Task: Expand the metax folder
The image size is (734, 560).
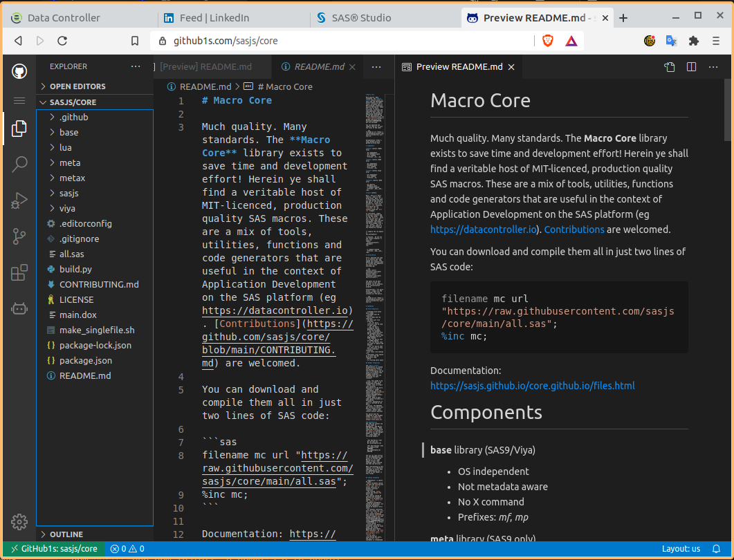Action: 95,178
